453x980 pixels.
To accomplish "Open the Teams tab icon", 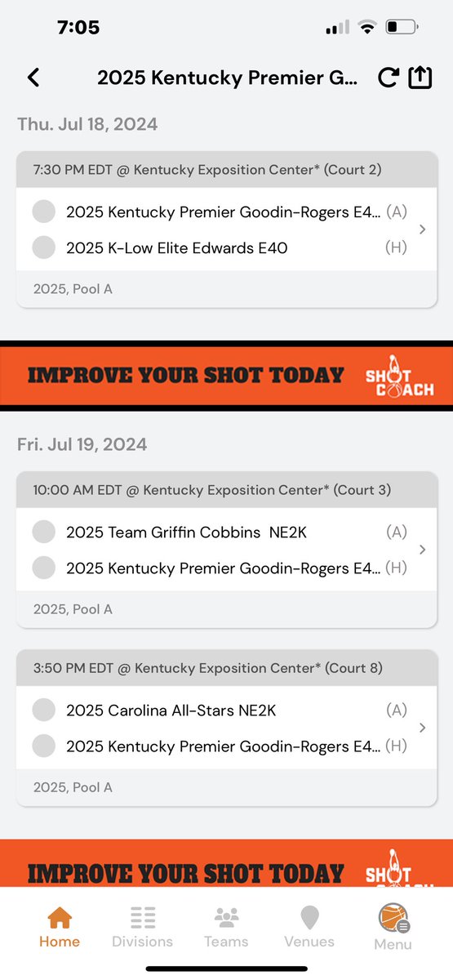I will pos(226,918).
